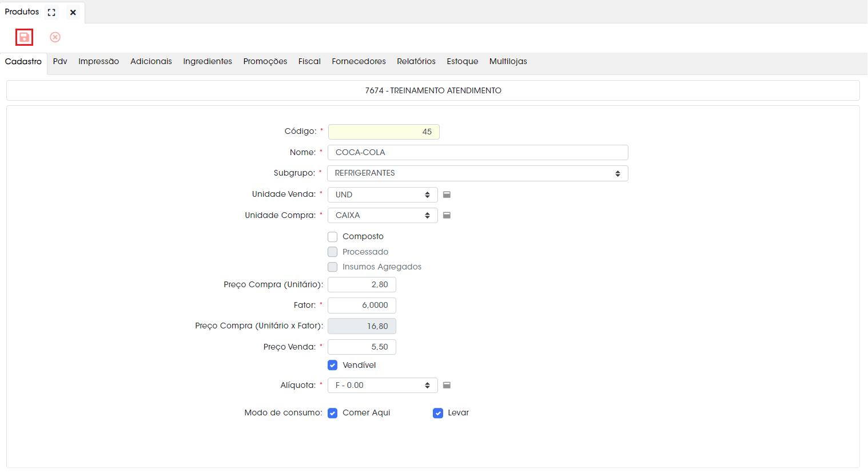Image resolution: width=868 pixels, height=476 pixels.
Task: Switch to the Promoções tab
Action: (265, 61)
